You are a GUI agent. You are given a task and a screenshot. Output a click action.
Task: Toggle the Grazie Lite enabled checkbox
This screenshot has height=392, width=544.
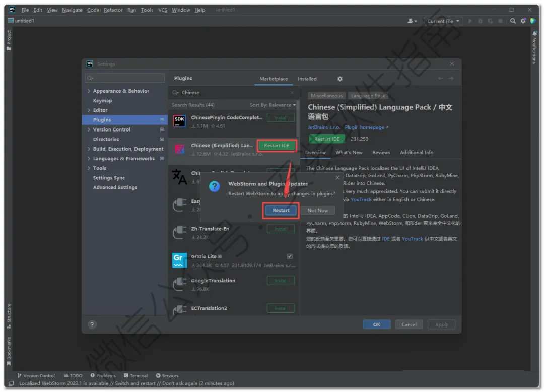click(x=290, y=256)
